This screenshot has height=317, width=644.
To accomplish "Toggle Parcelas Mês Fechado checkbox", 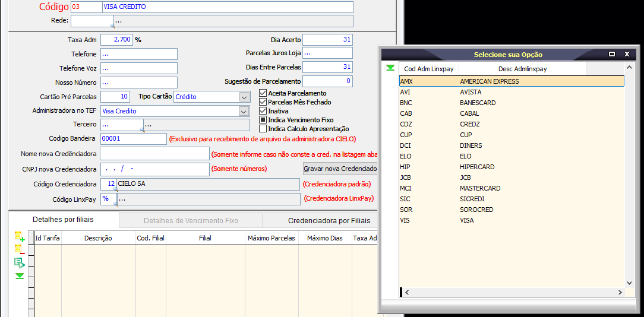I will pyautogui.click(x=263, y=102).
